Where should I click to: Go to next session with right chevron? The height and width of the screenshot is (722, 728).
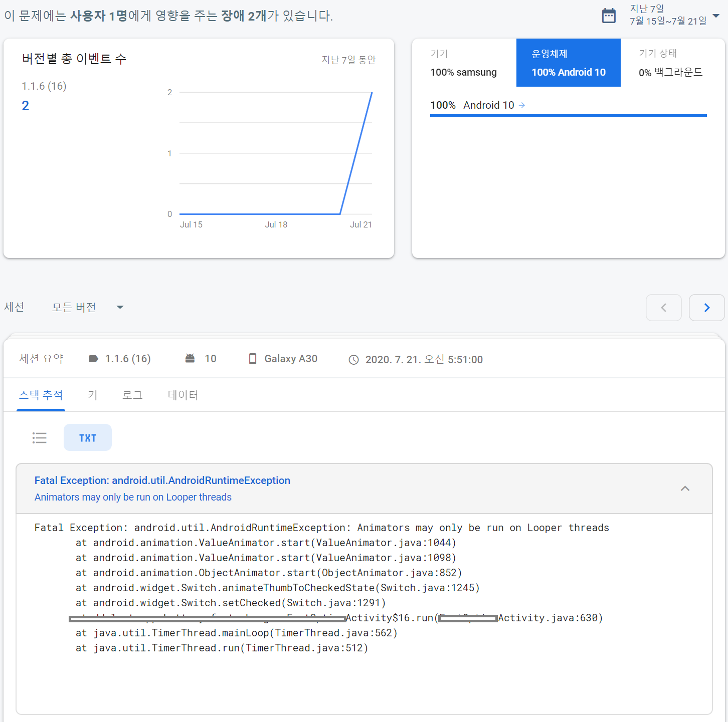pos(706,308)
